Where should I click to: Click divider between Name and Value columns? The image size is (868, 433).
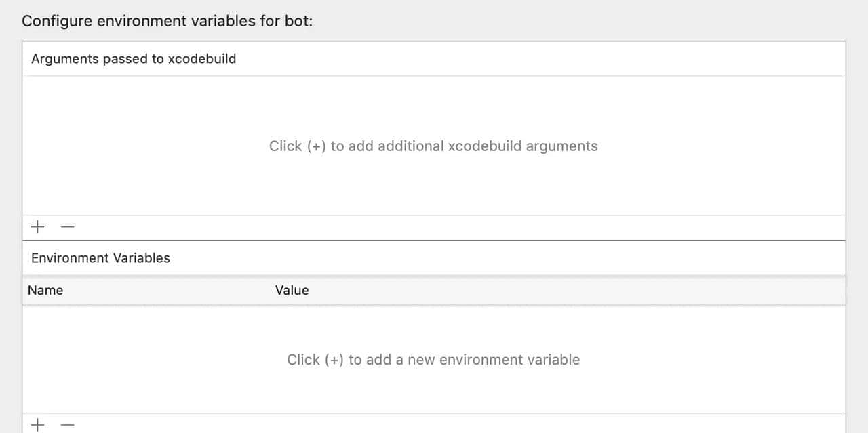pos(270,290)
